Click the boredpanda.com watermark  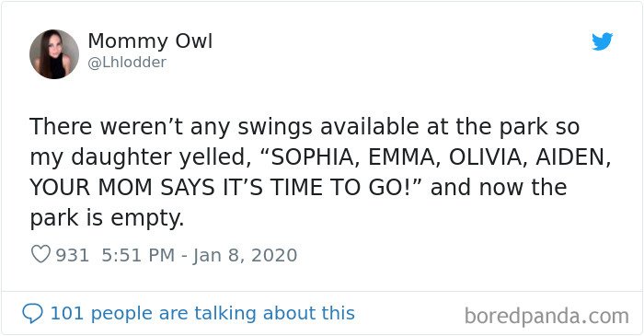546,317
